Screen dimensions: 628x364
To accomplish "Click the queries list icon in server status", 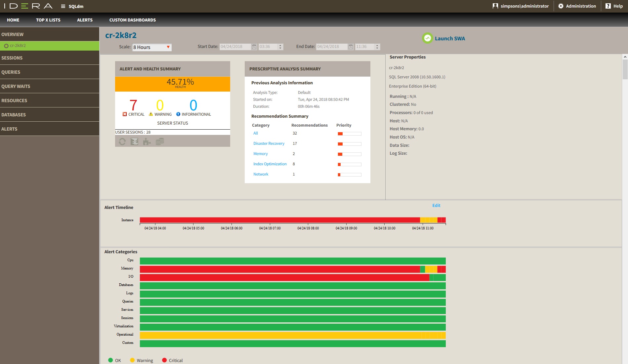I will [x=135, y=142].
